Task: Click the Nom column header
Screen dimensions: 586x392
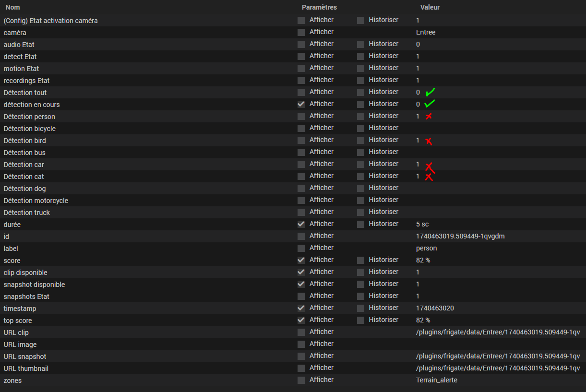Action: (12, 8)
